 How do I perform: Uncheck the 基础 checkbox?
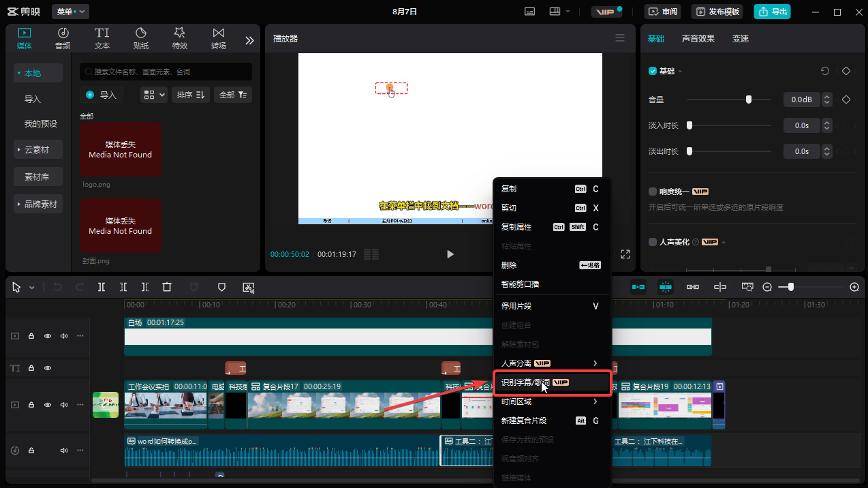pyautogui.click(x=653, y=71)
